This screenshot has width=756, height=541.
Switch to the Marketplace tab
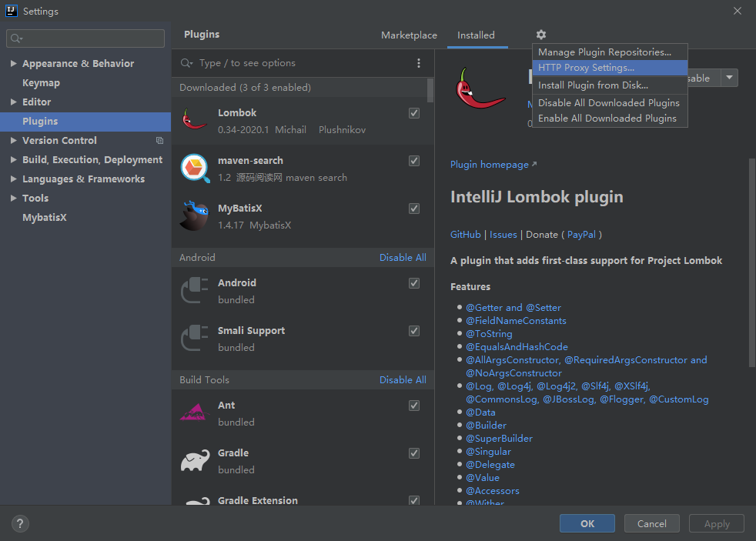[409, 35]
